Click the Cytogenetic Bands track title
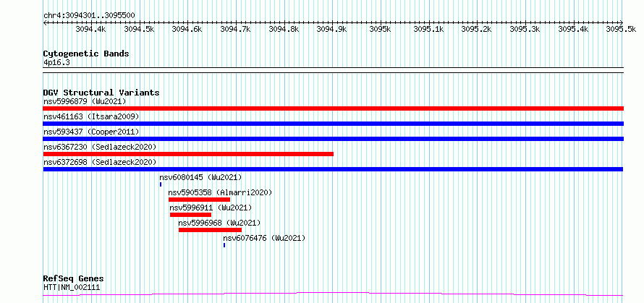The width and height of the screenshot is (644, 303). tap(86, 54)
